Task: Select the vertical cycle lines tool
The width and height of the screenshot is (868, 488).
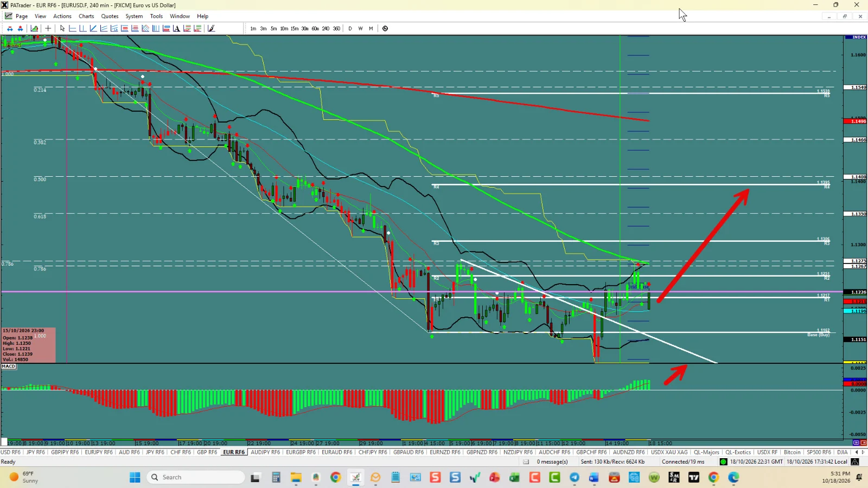Action: click(x=156, y=28)
